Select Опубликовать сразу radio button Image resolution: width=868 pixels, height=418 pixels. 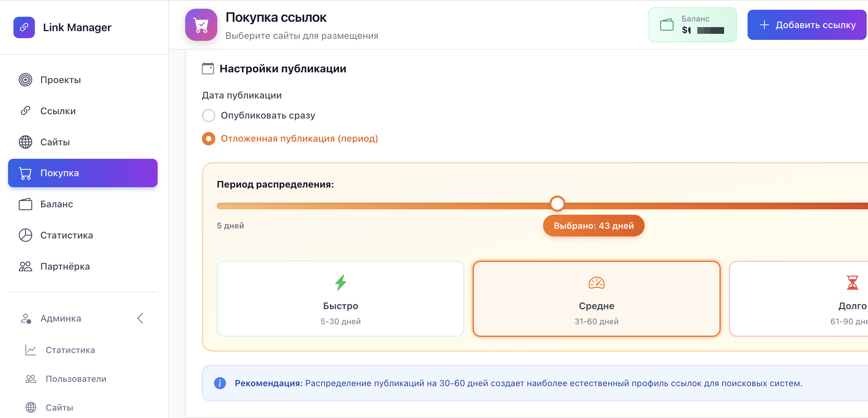pyautogui.click(x=209, y=116)
